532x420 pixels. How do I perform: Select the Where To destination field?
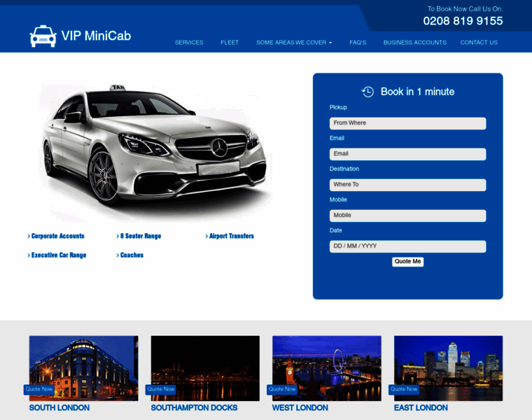pos(407,185)
